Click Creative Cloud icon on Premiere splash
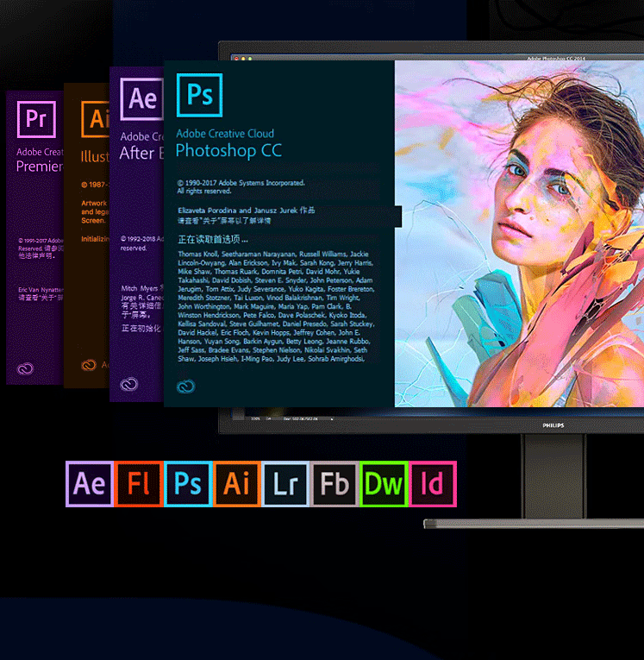 [x=25, y=368]
